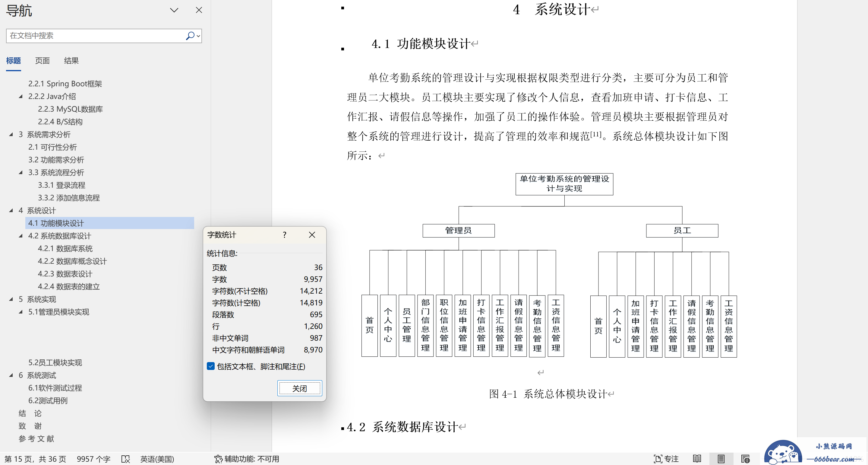868x465 pixels.
Task: Collapse the 2.2.2 Java介绍 heading
Action: tap(21, 97)
